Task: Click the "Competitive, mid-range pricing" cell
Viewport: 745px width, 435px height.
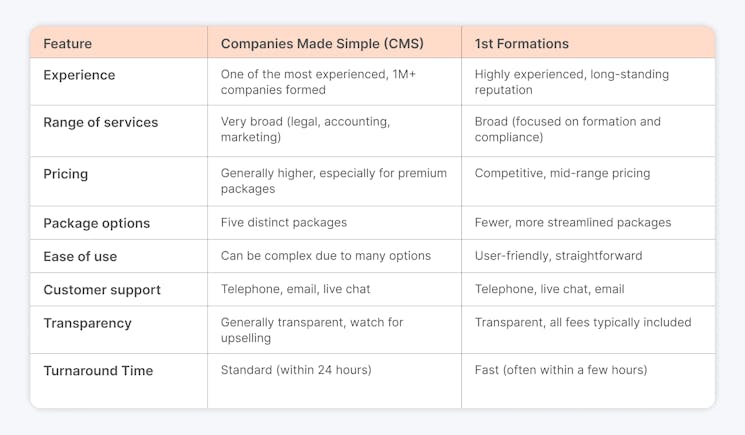Action: pos(562,173)
